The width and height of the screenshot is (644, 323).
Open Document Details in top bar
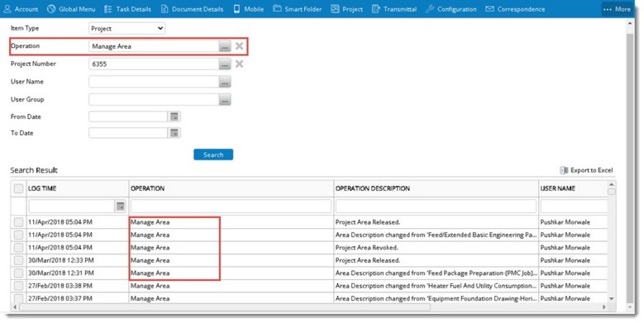pos(192,9)
